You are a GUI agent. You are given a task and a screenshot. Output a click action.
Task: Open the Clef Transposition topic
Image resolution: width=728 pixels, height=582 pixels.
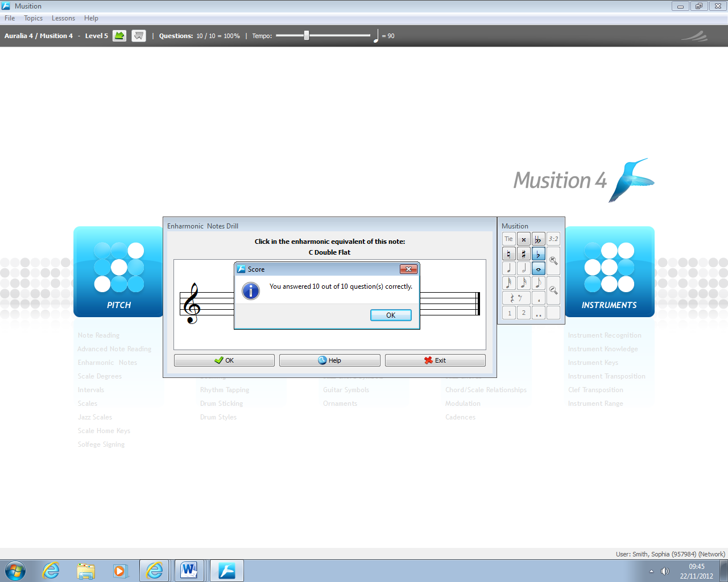click(595, 390)
